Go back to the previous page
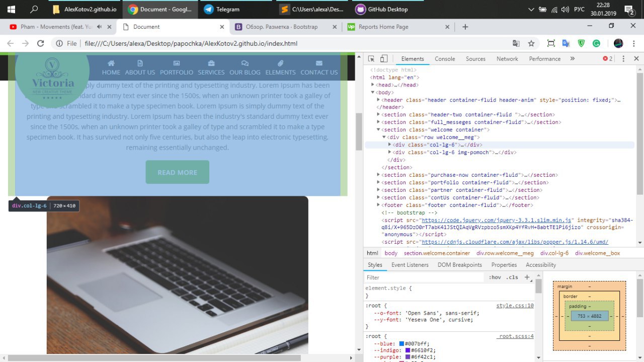The width and height of the screenshot is (644, 362). pos(11,43)
